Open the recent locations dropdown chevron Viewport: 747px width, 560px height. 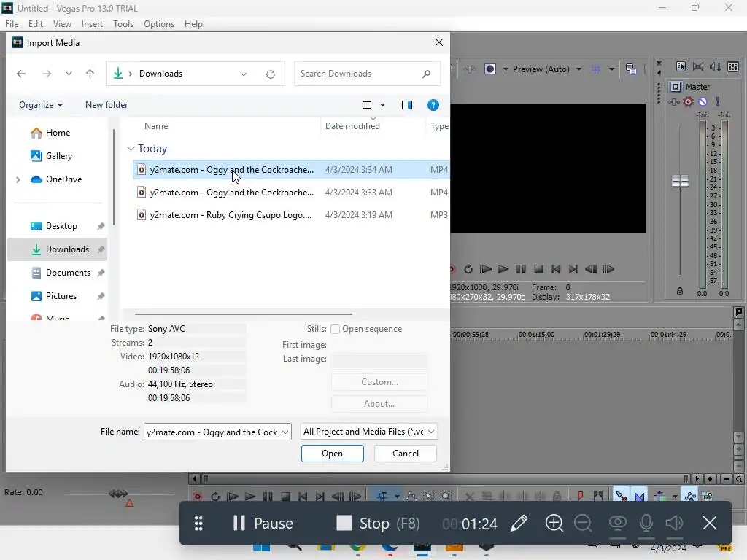click(x=69, y=74)
